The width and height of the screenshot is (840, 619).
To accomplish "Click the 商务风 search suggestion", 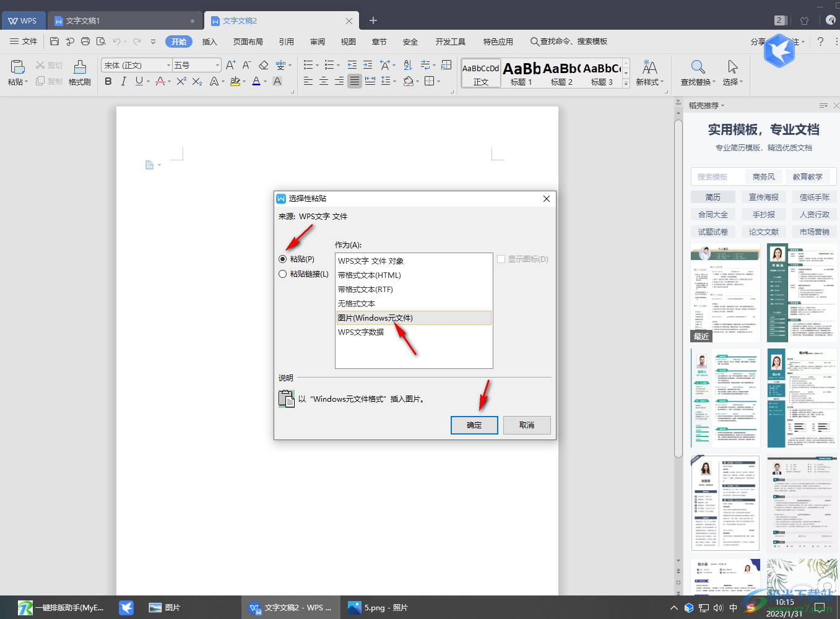I will (x=764, y=176).
